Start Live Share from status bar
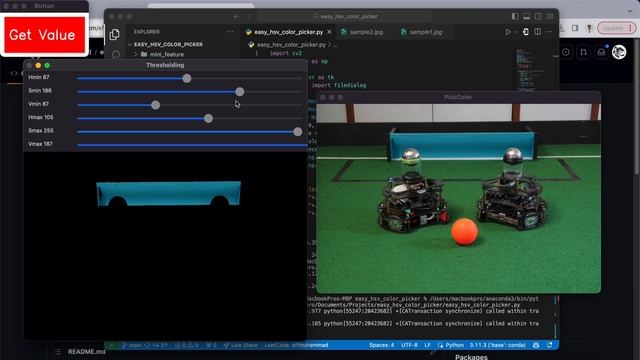Image resolution: width=640 pixels, height=360 pixels. coord(240,345)
